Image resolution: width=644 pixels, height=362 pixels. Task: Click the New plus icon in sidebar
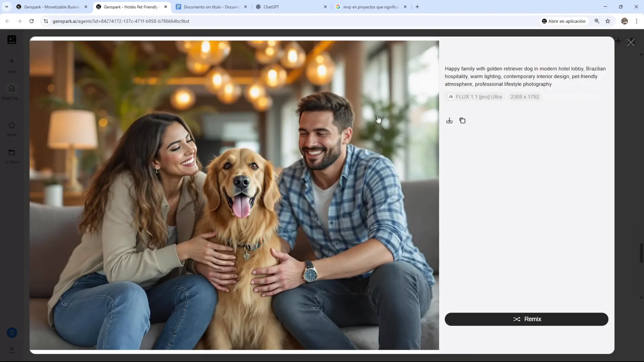(12, 61)
